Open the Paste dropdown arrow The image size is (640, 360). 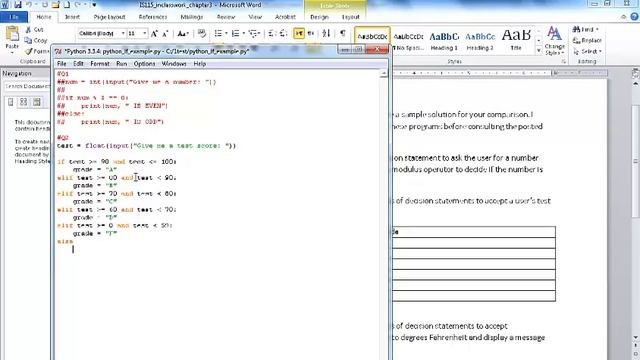click(x=12, y=52)
